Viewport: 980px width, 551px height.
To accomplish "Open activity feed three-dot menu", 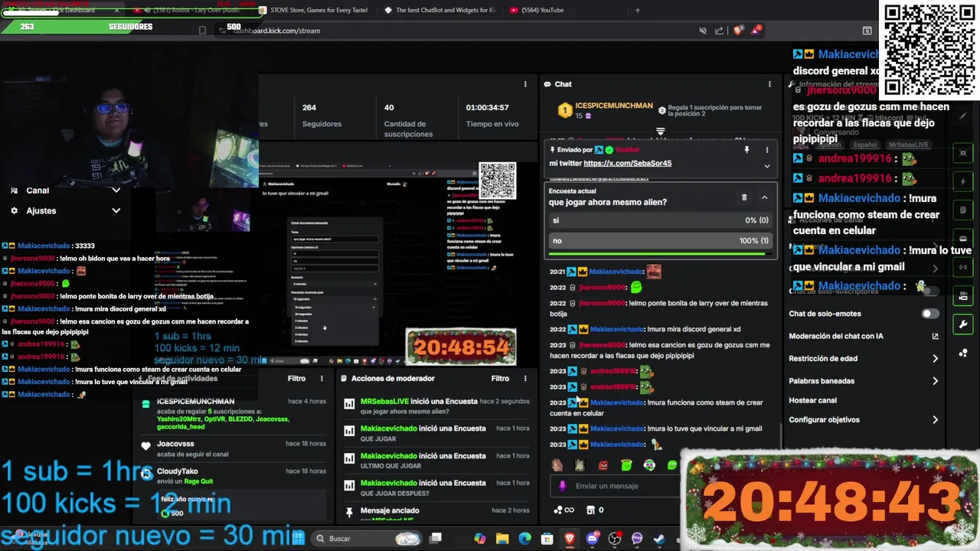I will point(322,378).
